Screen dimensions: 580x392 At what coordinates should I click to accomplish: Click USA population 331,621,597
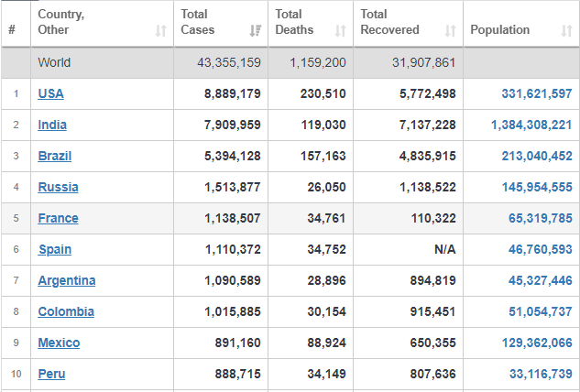coord(537,93)
